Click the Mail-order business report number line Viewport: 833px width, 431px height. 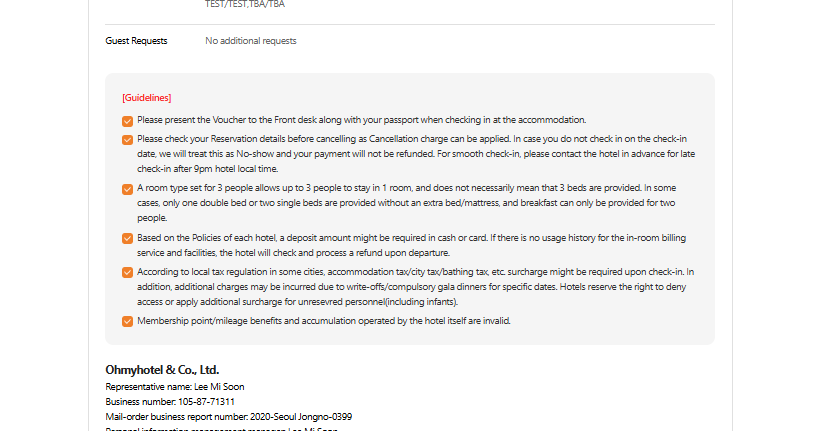(x=228, y=416)
